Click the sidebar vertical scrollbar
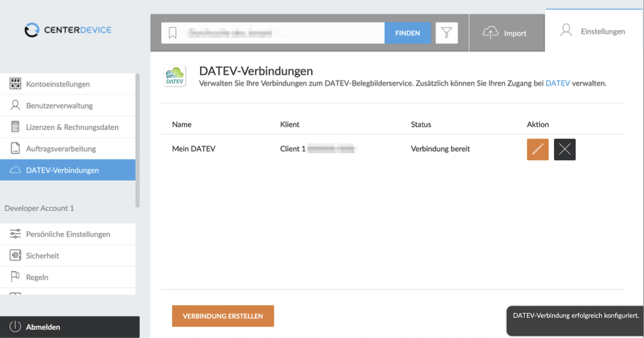The width and height of the screenshot is (644, 338). click(x=137, y=140)
